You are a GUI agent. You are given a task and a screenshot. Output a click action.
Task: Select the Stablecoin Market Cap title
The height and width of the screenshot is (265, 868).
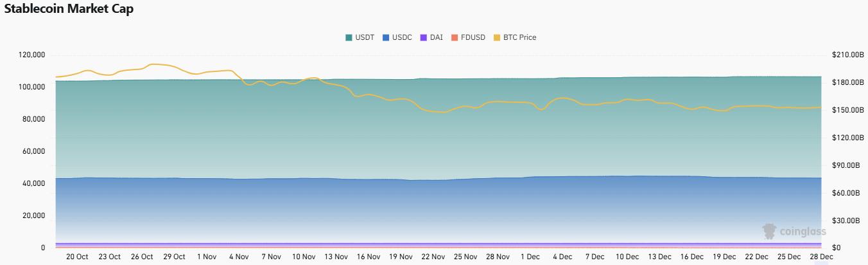click(69, 10)
